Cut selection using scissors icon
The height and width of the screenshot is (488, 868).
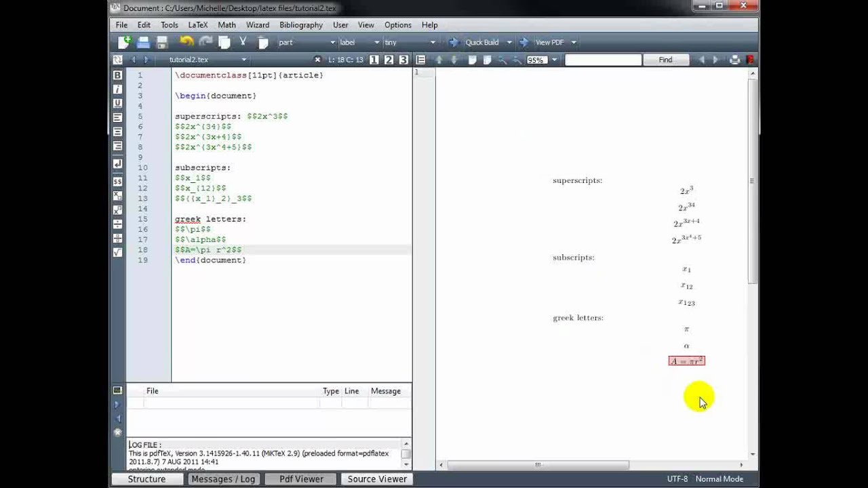(x=243, y=42)
